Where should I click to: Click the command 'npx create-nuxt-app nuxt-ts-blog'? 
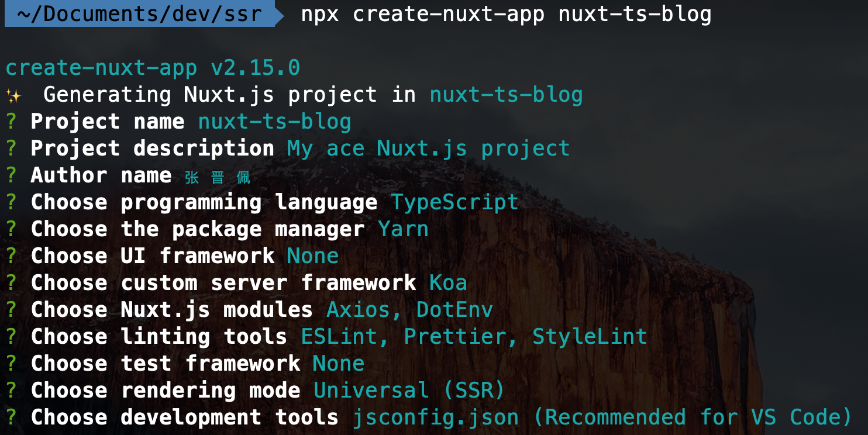506,13
